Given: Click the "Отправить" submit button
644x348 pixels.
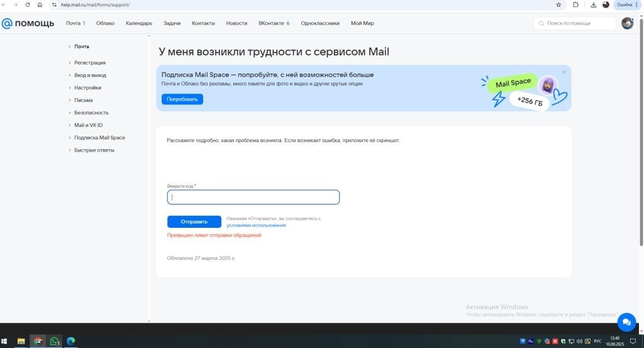Looking at the screenshot, I should click(194, 222).
